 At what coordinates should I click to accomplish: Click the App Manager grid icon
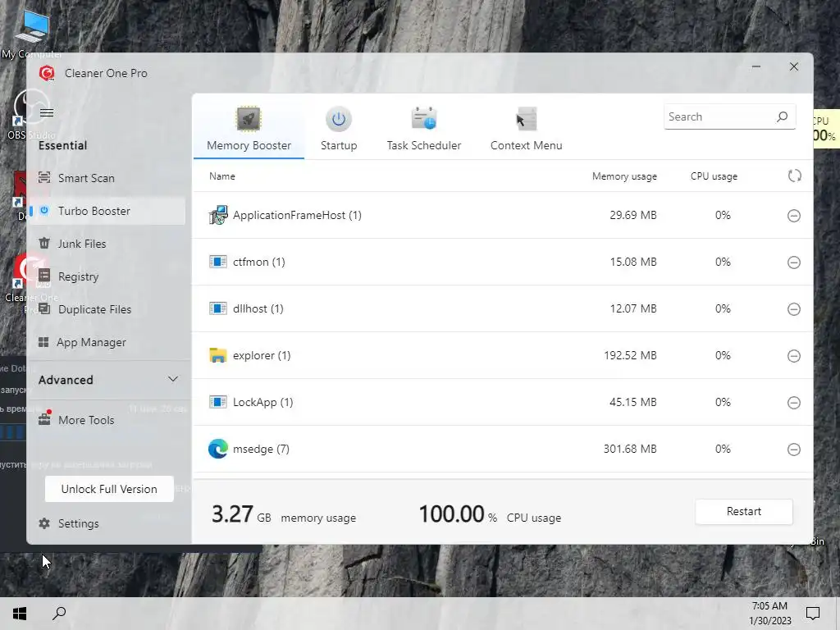coord(44,342)
